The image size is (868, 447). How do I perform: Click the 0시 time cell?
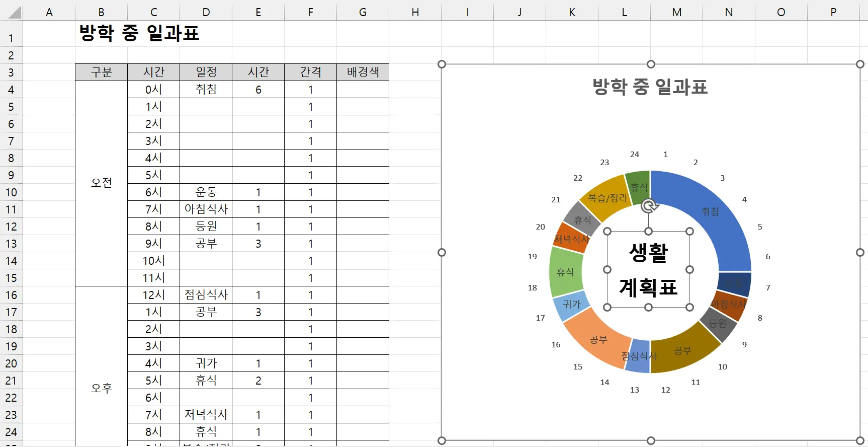coord(154,90)
